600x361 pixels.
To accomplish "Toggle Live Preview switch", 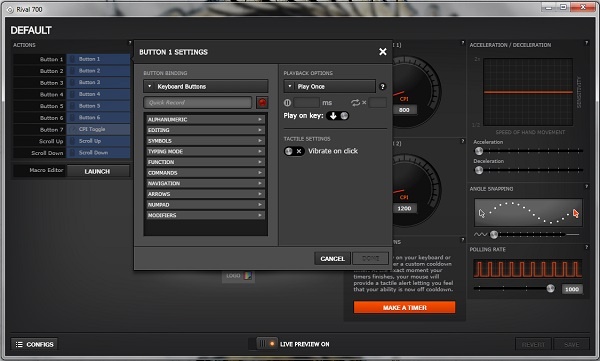I will click(x=266, y=344).
